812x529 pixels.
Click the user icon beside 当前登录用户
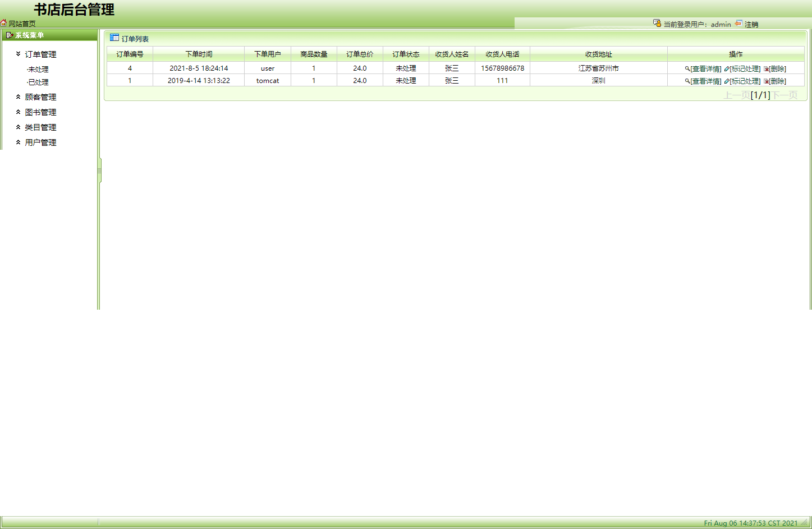tap(657, 23)
